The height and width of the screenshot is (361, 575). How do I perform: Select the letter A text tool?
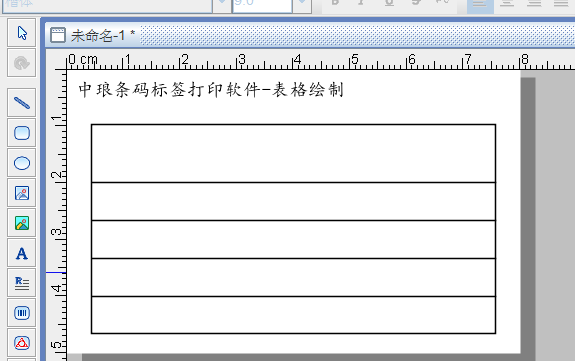tap(22, 253)
